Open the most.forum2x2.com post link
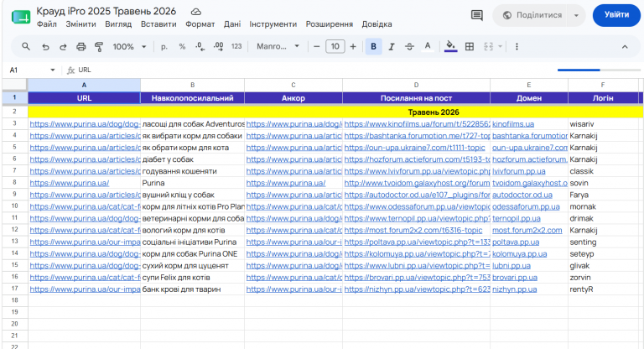The height and width of the screenshot is (349, 644). pyautogui.click(x=413, y=230)
